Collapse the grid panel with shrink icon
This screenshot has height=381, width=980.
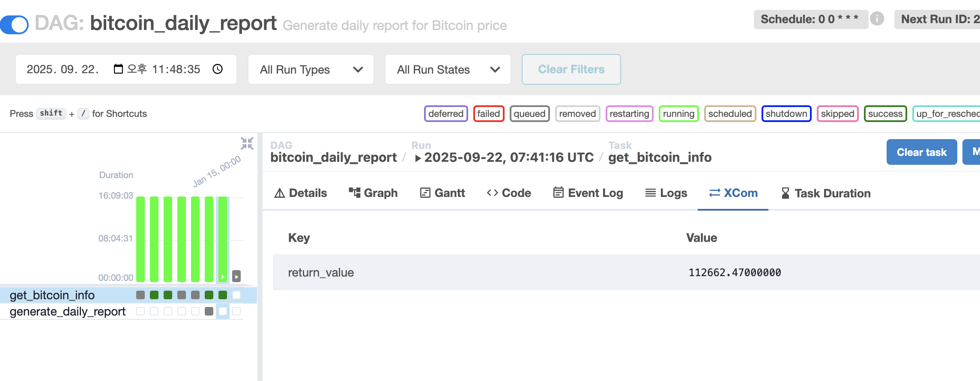(247, 143)
